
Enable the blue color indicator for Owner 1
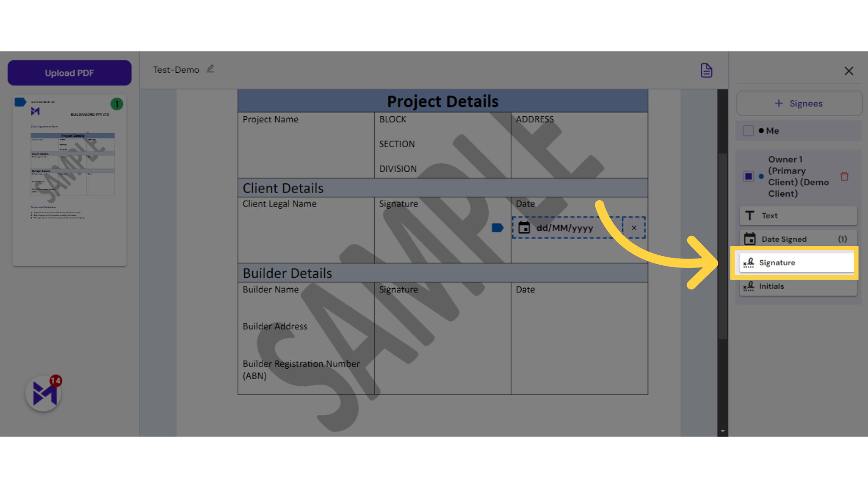[761, 176]
